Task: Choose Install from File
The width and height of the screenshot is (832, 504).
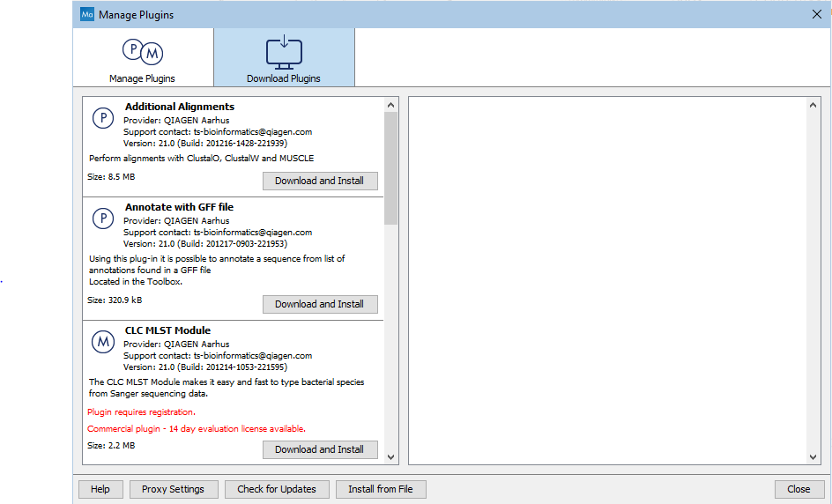Action: (381, 489)
